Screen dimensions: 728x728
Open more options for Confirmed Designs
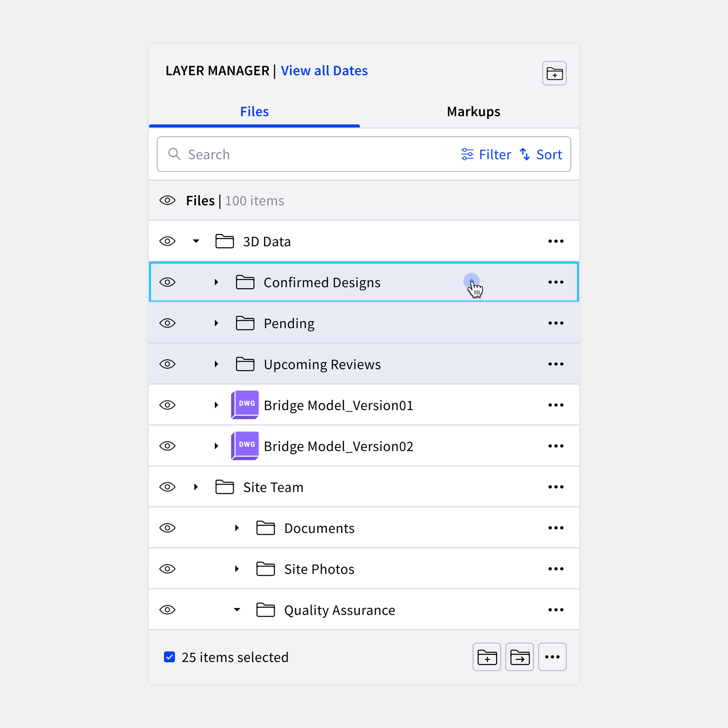(x=556, y=282)
